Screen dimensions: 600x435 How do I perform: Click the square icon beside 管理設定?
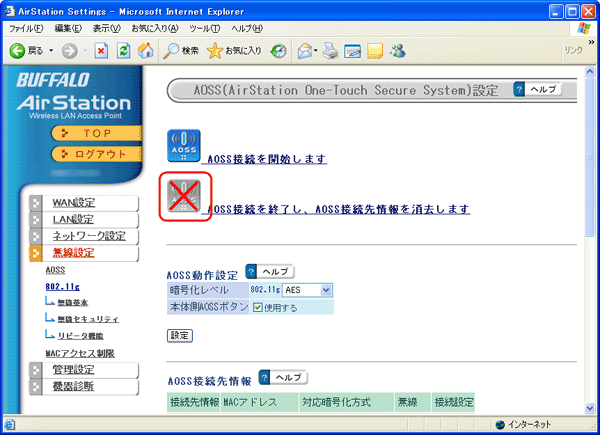(36, 370)
